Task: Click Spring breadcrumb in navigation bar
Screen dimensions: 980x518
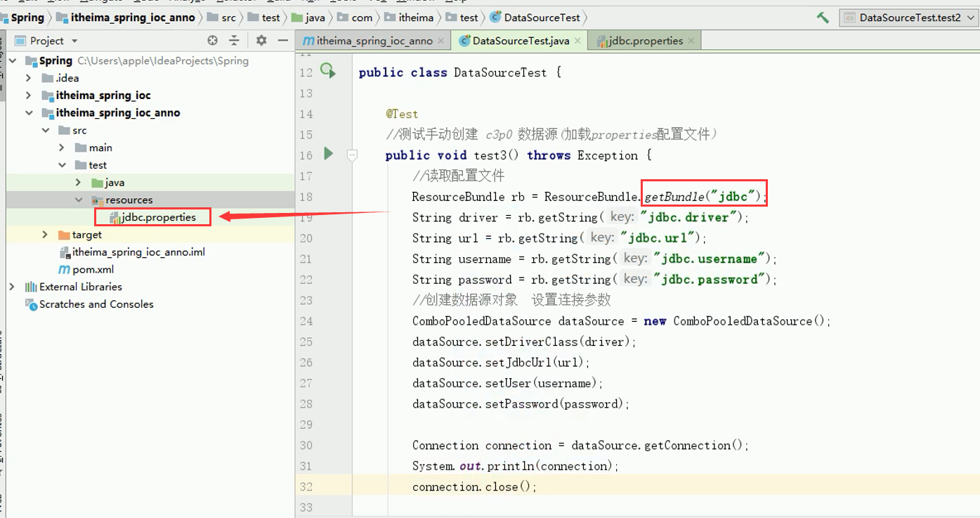Action: 27,18
